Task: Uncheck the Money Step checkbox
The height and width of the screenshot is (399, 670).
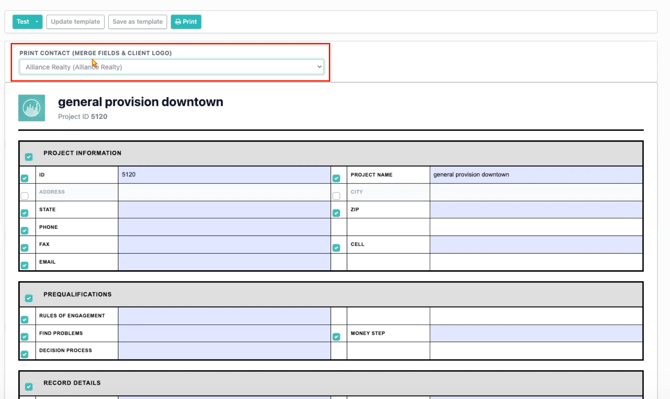Action: click(336, 337)
